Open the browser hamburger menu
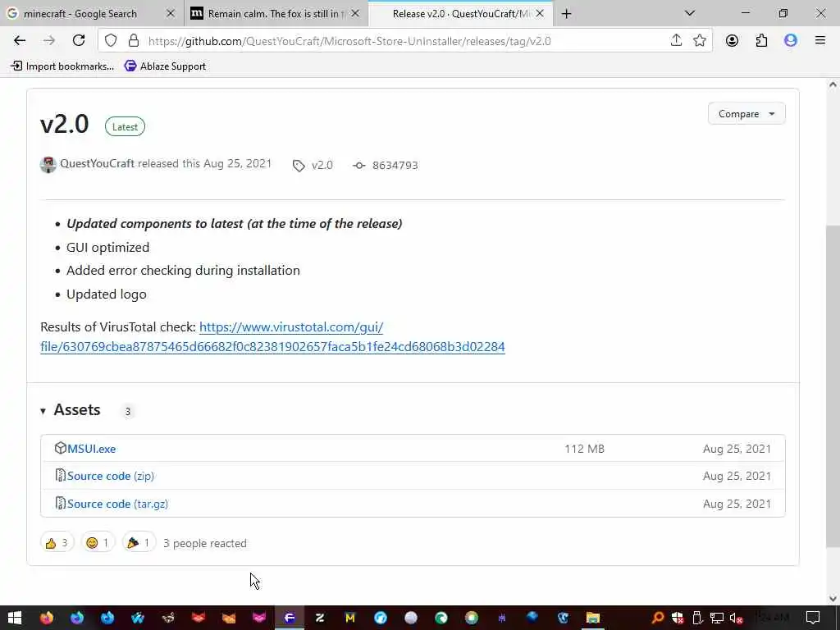This screenshot has width=840, height=630. pyautogui.click(x=820, y=40)
